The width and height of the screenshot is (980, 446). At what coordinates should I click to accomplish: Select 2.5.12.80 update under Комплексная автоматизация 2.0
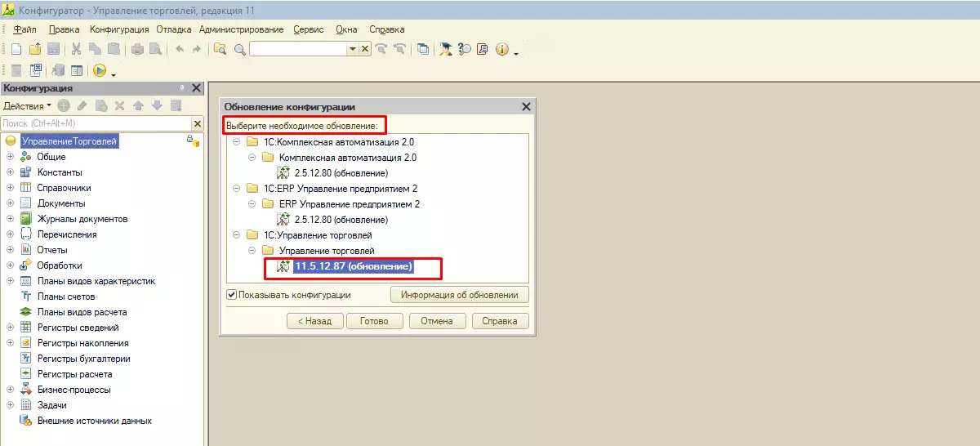(341, 173)
